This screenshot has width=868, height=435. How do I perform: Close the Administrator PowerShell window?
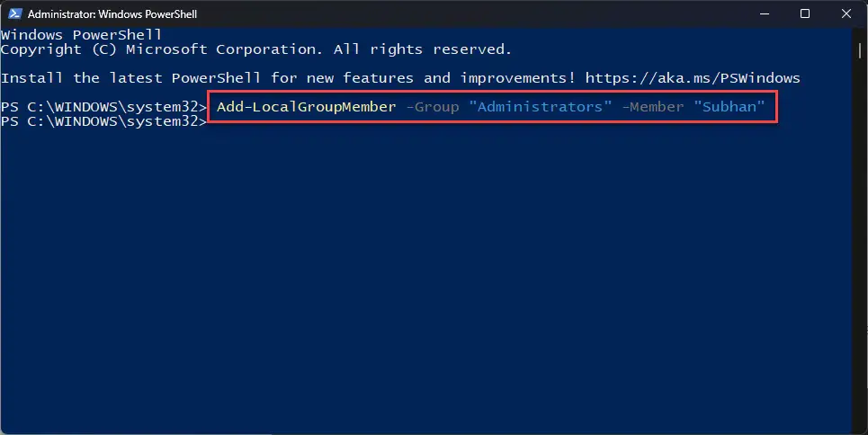tap(846, 13)
